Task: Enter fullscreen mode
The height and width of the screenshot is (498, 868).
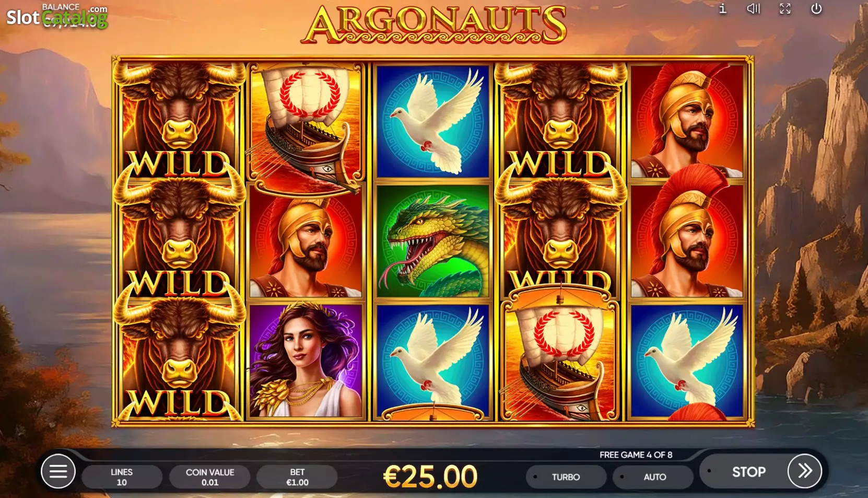Action: pyautogui.click(x=785, y=8)
